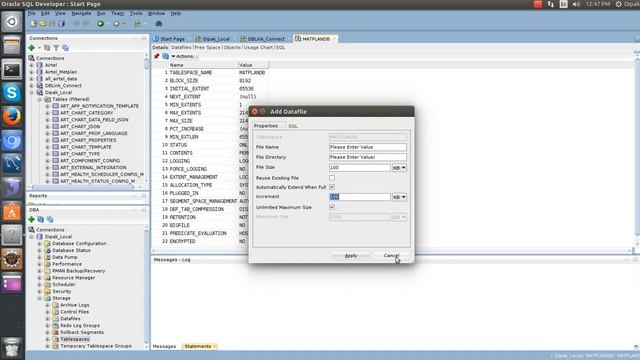
Task: Click Apply in Add Datafile dialog
Action: [x=351, y=256]
